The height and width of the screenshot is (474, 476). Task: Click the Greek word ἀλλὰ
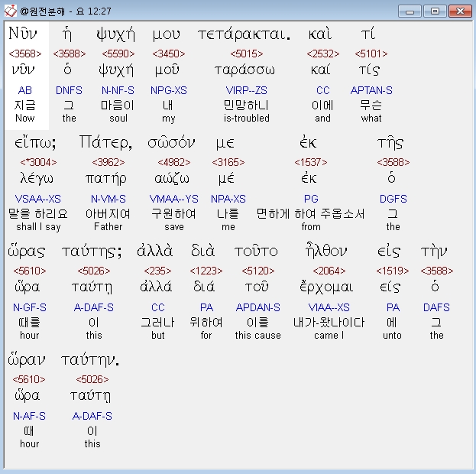tap(155, 252)
